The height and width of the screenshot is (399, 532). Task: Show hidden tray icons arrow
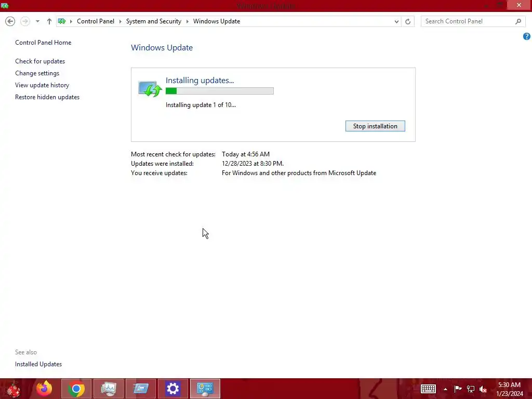[445, 389]
